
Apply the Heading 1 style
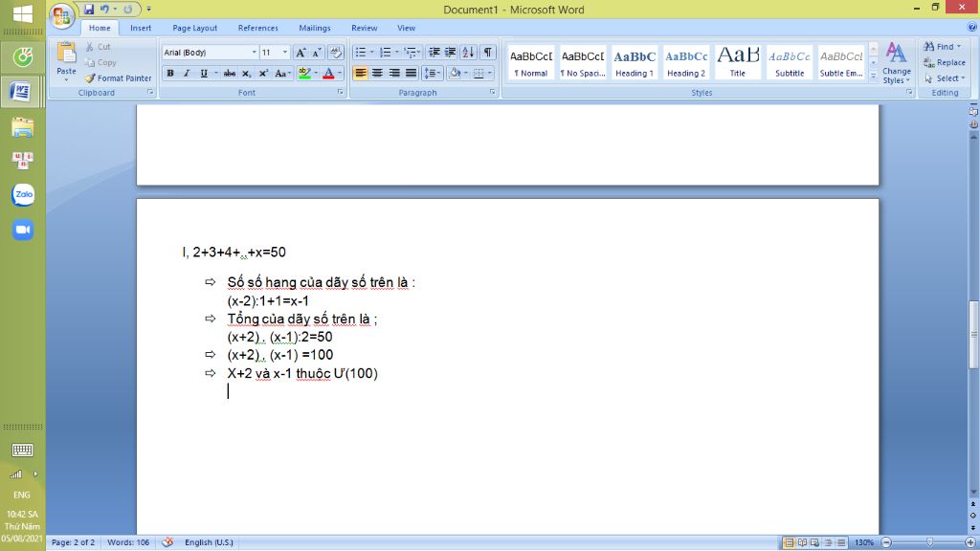point(635,62)
